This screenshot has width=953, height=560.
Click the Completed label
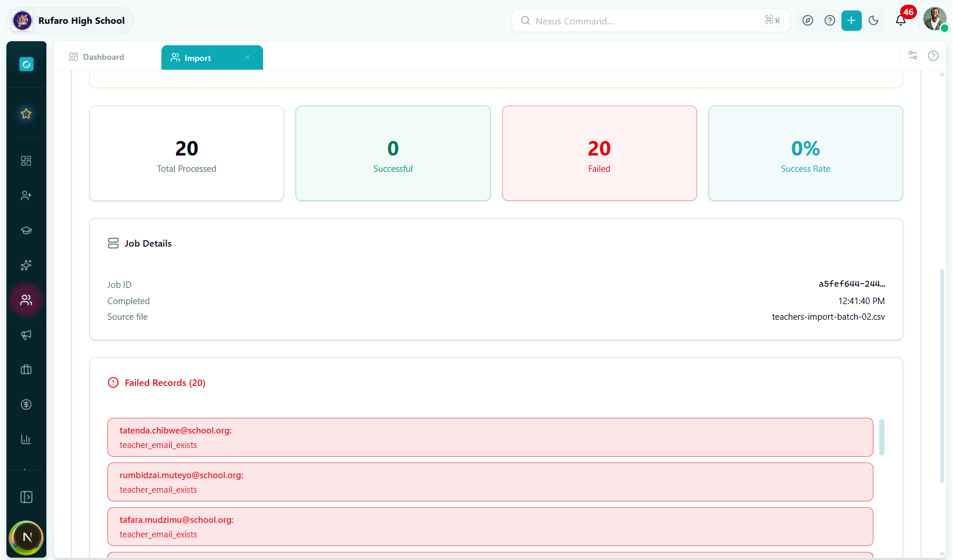click(x=128, y=301)
